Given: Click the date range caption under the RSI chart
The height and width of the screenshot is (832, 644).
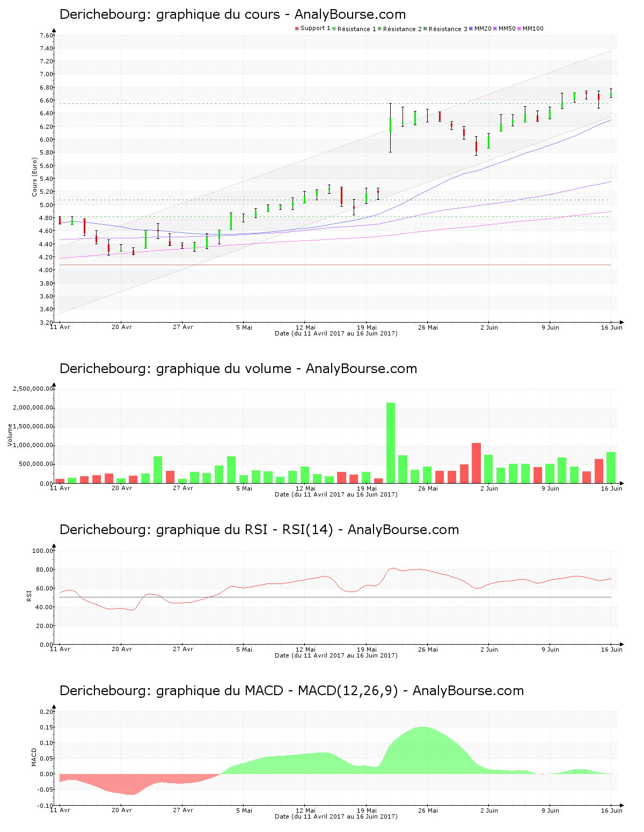Looking at the screenshot, I should click(336, 655).
